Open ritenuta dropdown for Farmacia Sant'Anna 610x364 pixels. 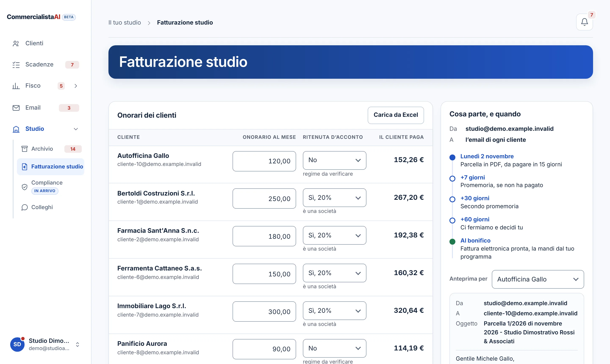(334, 236)
